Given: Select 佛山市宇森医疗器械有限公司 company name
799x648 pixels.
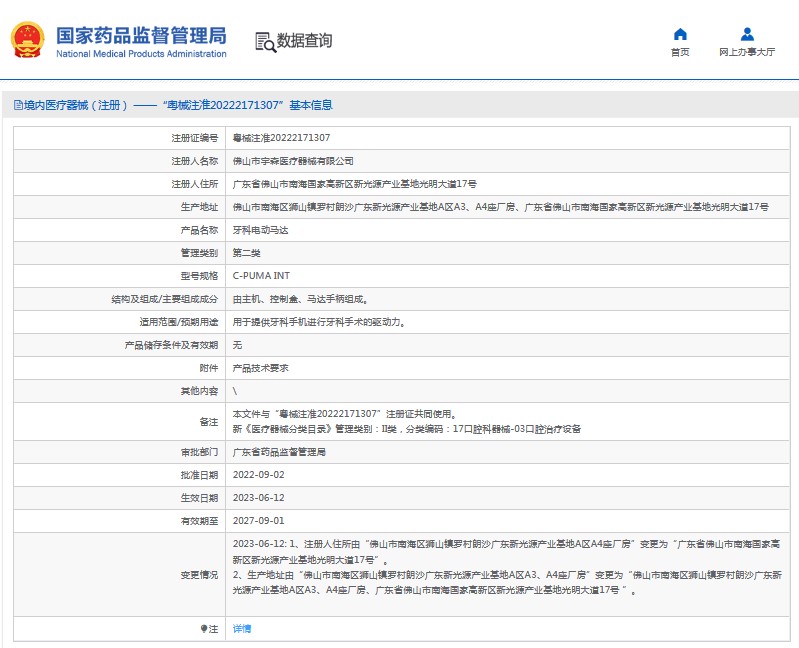Looking at the screenshot, I should tap(293, 161).
